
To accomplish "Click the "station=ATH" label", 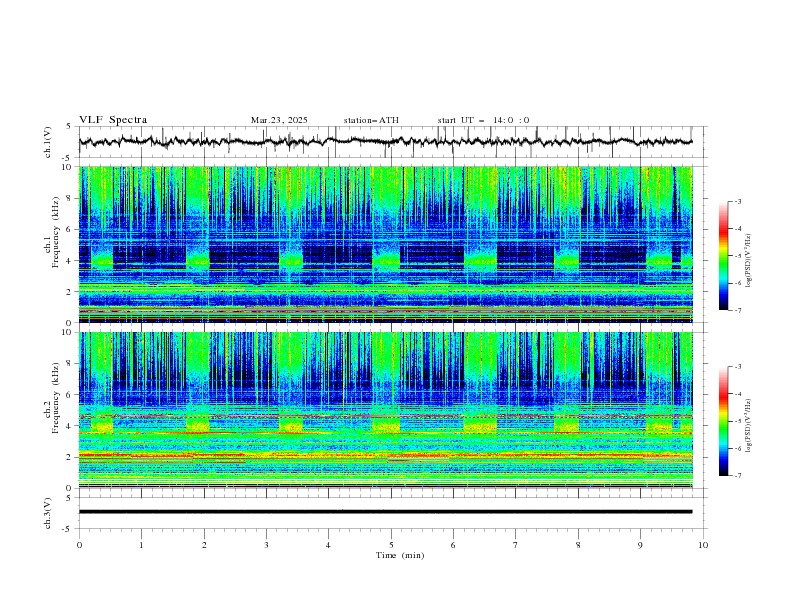I will 371,120.
